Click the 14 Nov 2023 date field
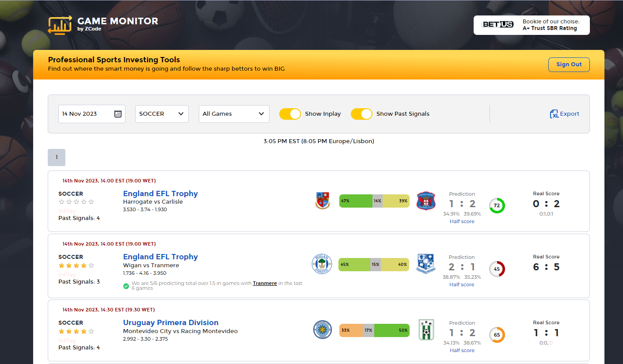 coord(92,114)
